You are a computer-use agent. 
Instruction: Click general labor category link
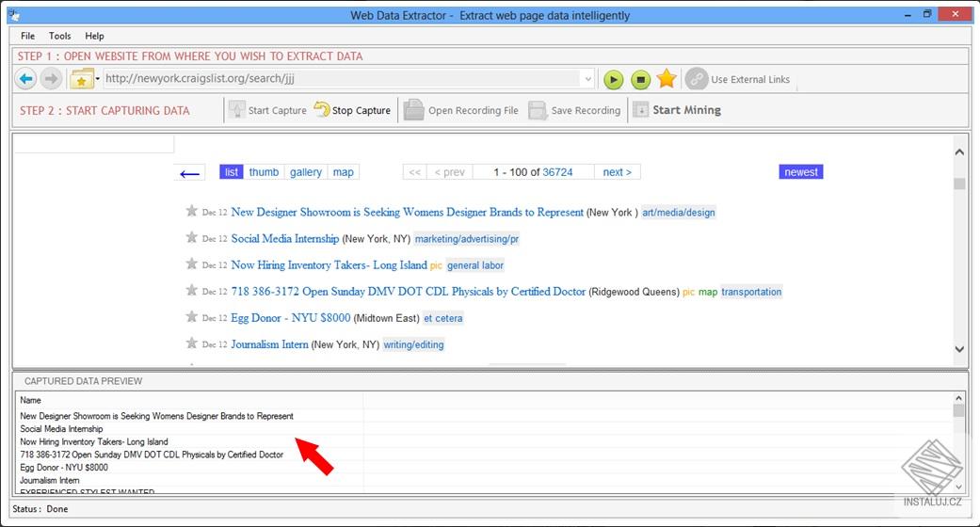click(475, 265)
